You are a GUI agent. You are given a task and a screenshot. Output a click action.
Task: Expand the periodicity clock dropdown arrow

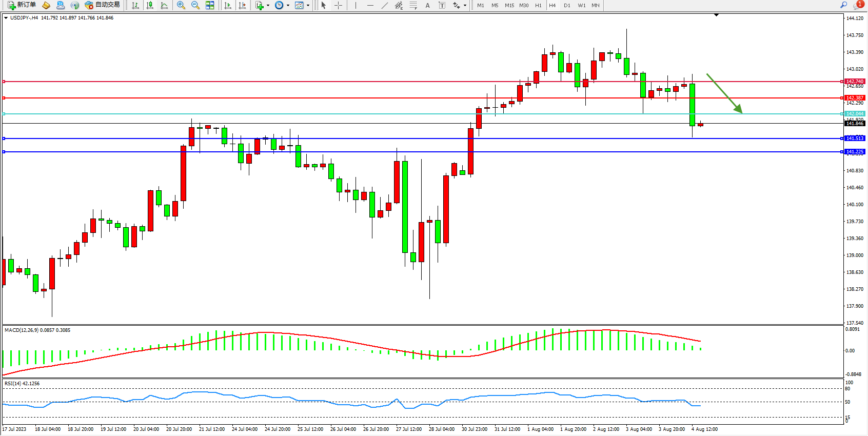point(288,6)
